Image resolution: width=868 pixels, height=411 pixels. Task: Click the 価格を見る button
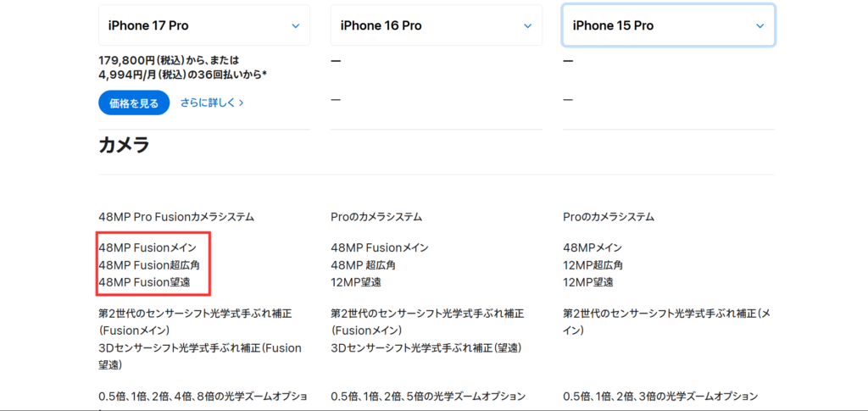pyautogui.click(x=134, y=103)
